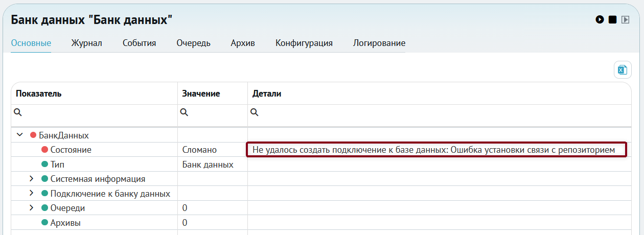Image resolution: width=644 pixels, height=235 pixels.
Task: Click red status dot of БанкДанных
Action: (x=33, y=135)
